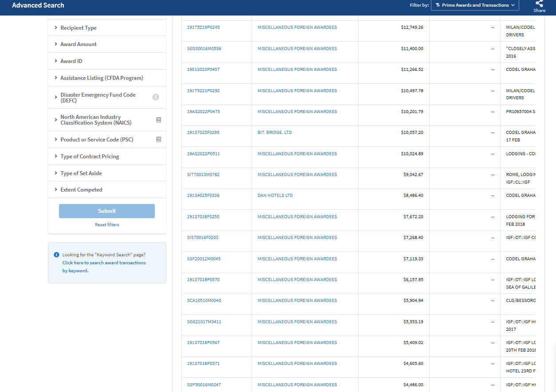The image size is (556, 392).
Task: Follow link to search award transactions by keyword
Action: click(x=104, y=267)
